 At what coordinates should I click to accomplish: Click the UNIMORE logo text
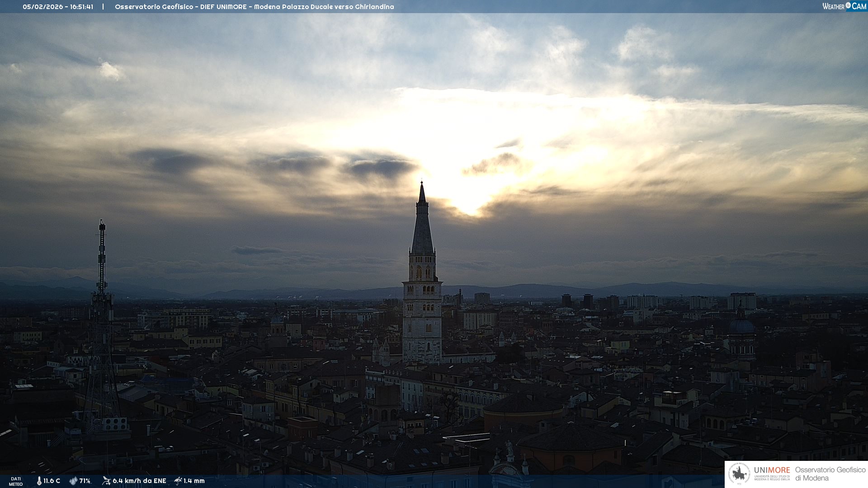point(772,470)
